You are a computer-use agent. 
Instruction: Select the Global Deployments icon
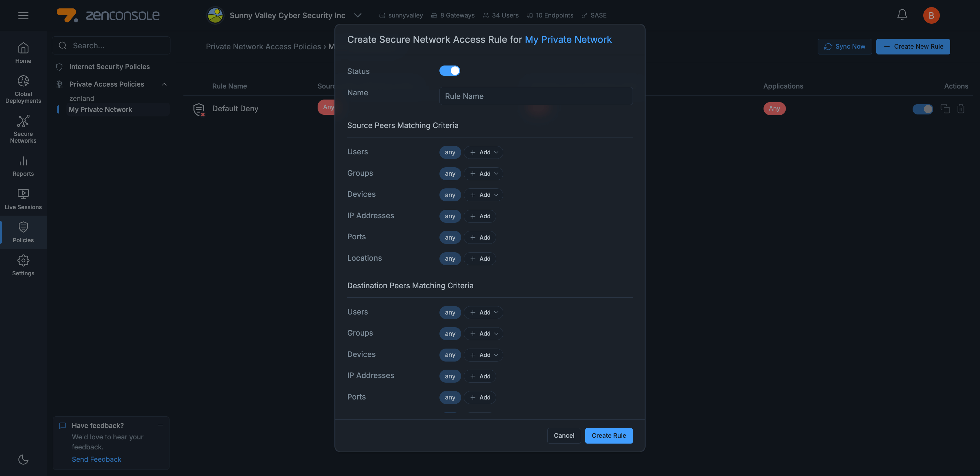point(23,88)
